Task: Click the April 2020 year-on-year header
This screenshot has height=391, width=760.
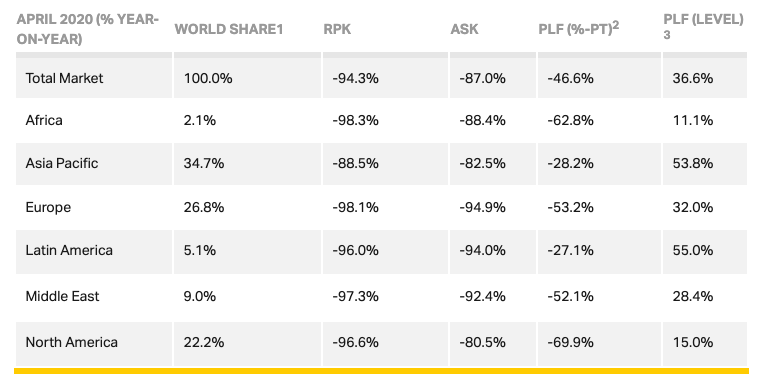Action: pos(88,29)
